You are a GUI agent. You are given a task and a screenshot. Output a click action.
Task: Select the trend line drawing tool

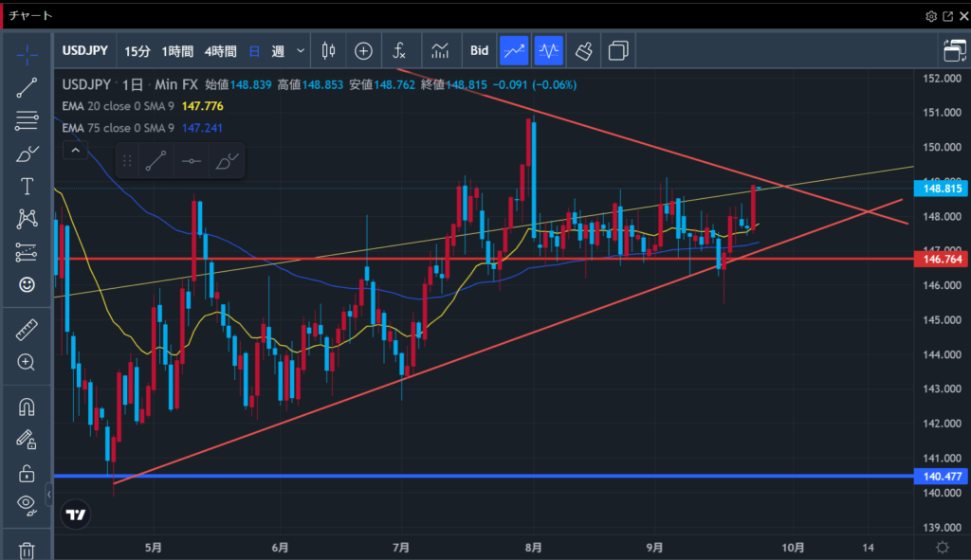pos(27,87)
